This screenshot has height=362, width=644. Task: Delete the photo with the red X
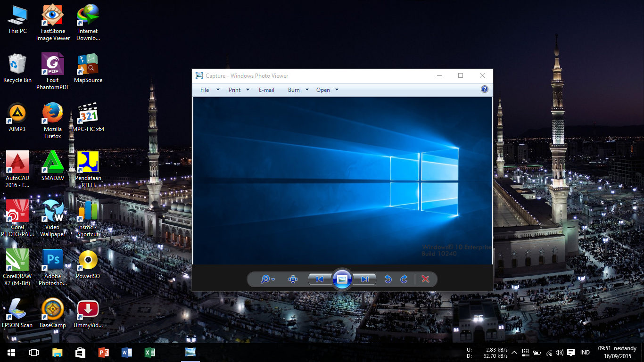(425, 279)
